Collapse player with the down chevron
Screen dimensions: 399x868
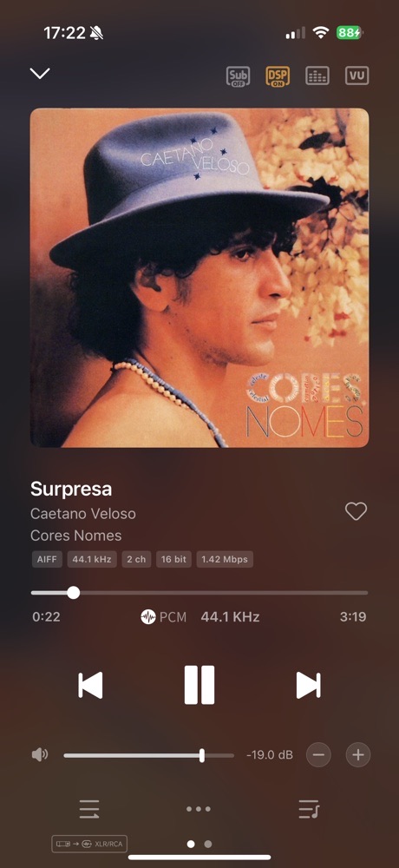point(40,73)
